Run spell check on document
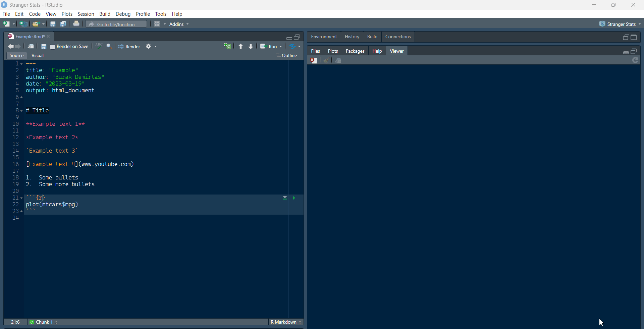 coord(99,46)
